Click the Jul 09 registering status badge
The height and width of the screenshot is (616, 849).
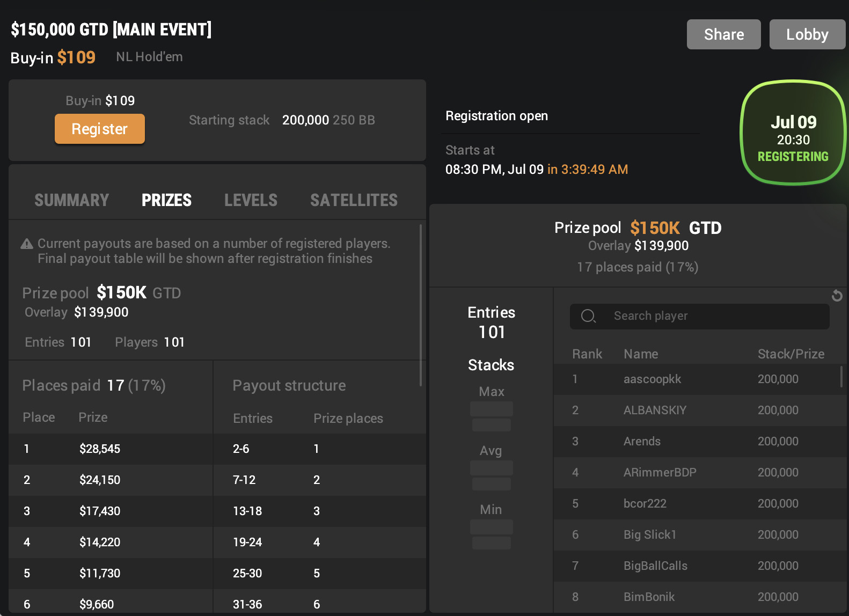[793, 133]
